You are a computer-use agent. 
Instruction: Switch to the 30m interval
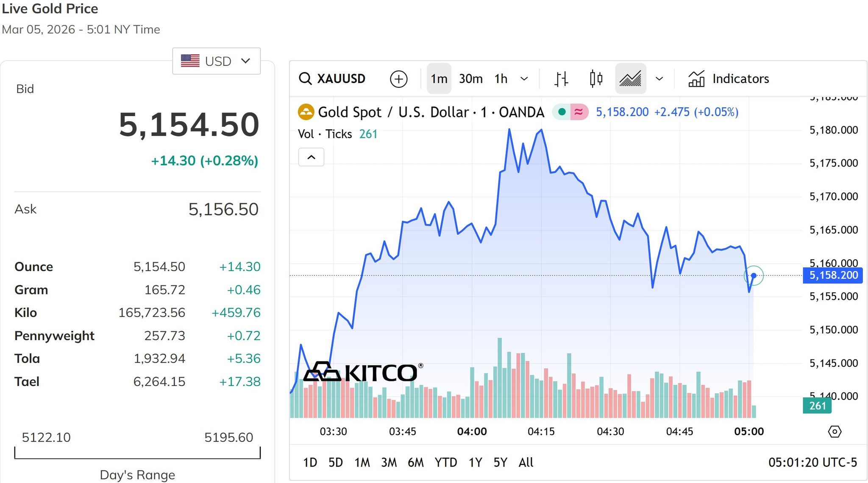471,79
